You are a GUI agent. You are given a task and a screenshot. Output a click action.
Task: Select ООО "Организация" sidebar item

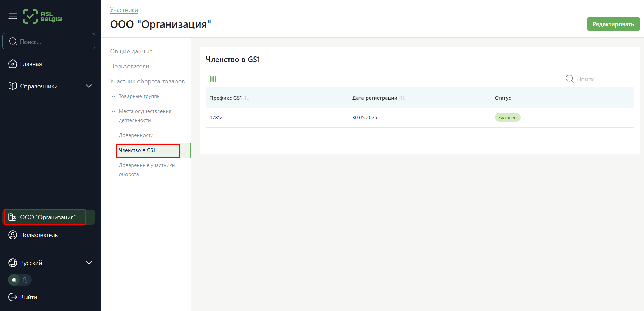coord(49,217)
